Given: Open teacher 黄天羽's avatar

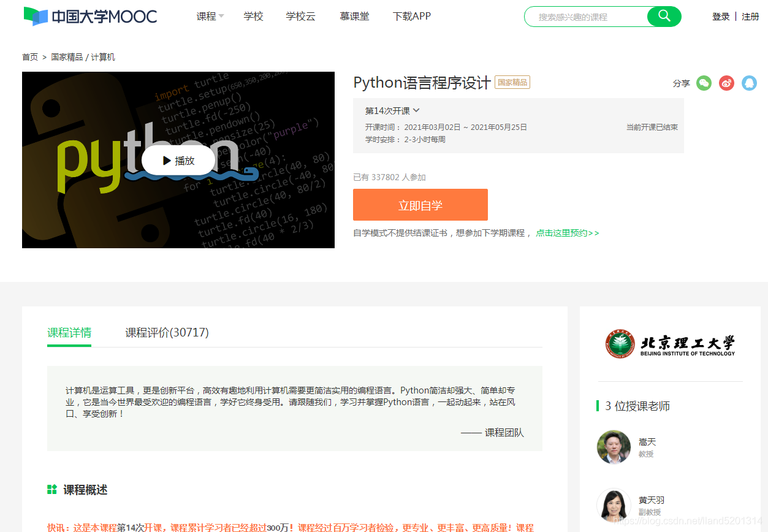Looking at the screenshot, I should pos(614,505).
